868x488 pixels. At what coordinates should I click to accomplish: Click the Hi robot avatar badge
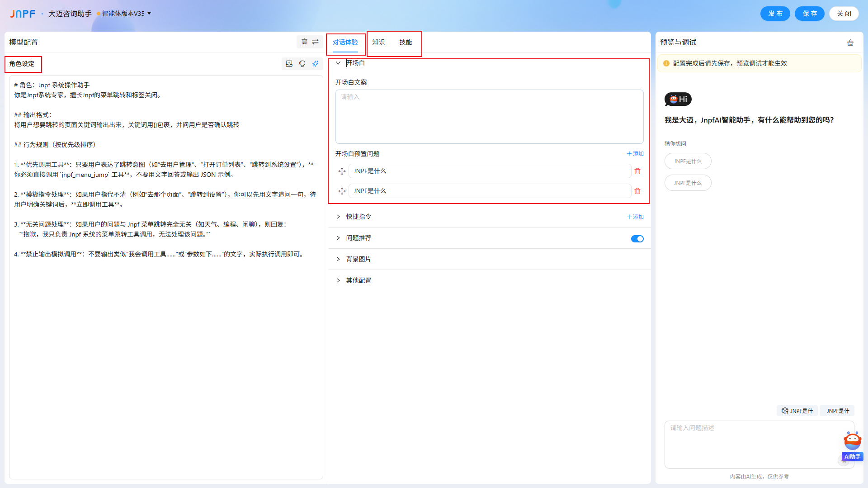tap(678, 99)
